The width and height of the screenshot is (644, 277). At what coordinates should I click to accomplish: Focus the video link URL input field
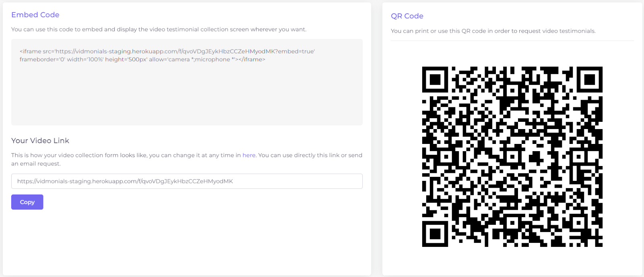pyautogui.click(x=187, y=181)
